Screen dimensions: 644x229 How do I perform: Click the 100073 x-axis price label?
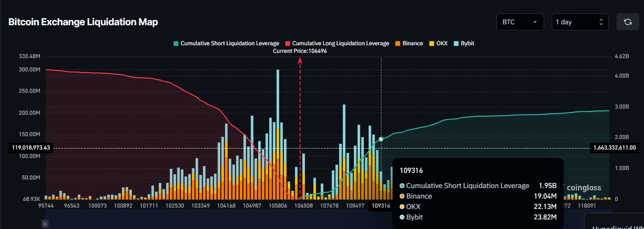98,206
